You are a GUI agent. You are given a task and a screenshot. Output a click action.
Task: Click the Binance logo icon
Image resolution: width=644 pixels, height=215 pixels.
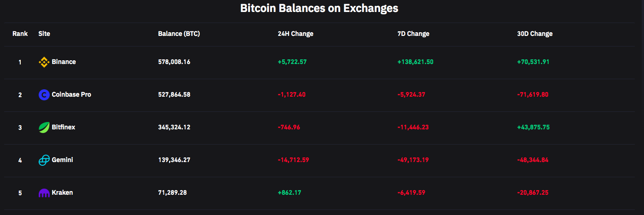(x=44, y=62)
